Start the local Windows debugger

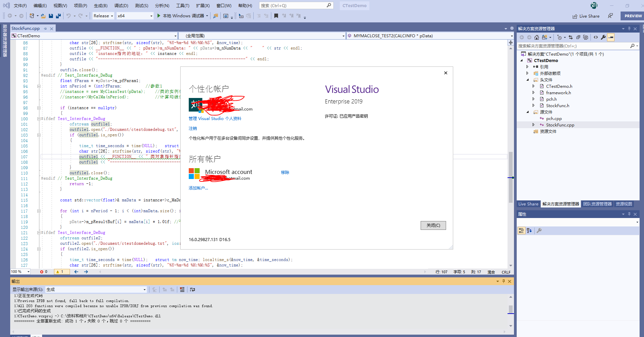coord(182,16)
